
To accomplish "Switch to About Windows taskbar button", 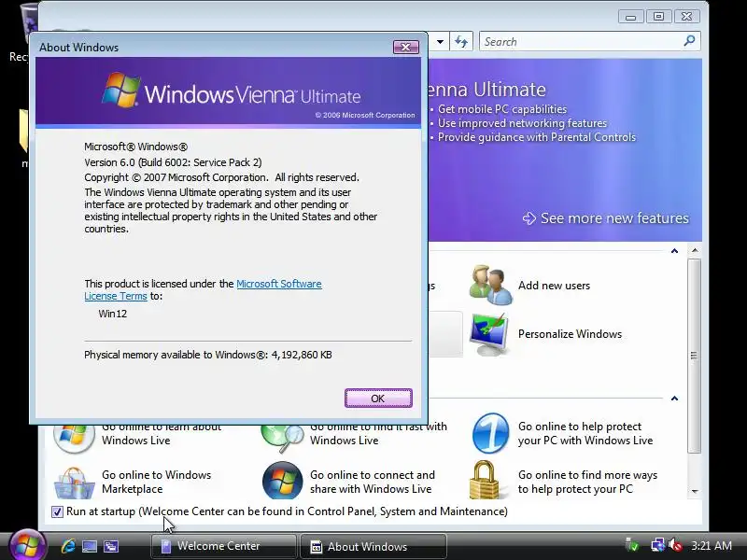I will (373, 546).
